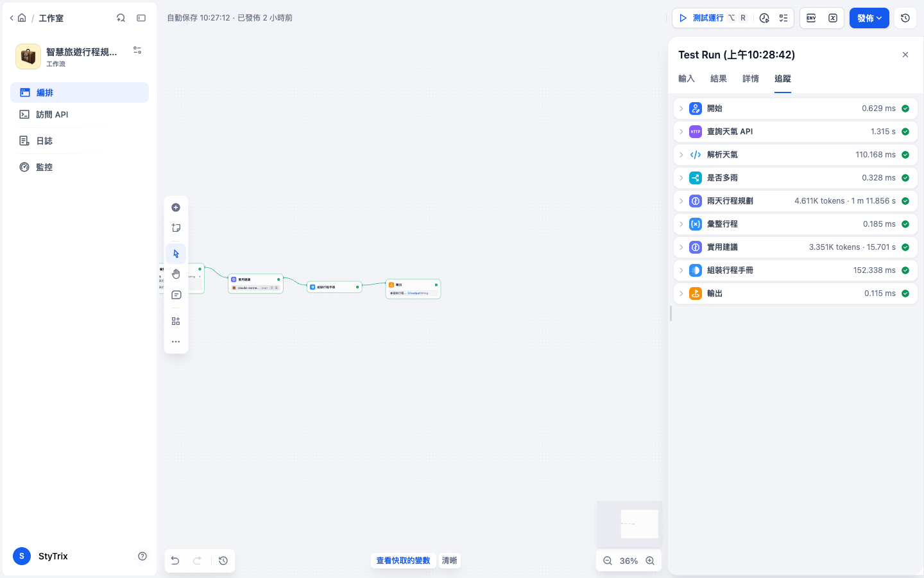This screenshot has width=924, height=578.
Task: Expand the 查詢天氣 API trace row
Action: [x=795, y=132]
